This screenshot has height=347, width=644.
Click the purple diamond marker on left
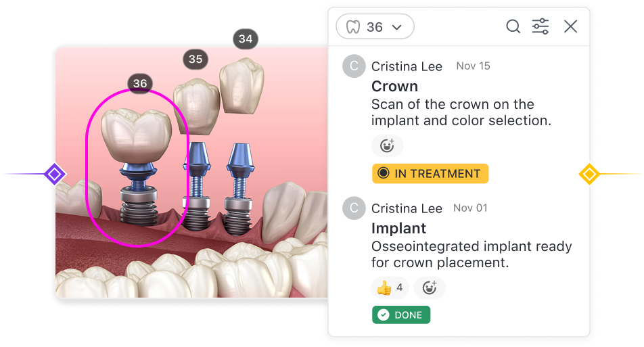tap(55, 174)
